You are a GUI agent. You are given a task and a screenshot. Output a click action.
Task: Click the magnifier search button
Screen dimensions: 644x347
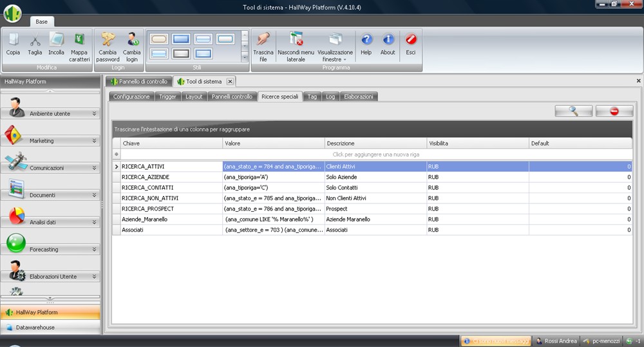573,111
